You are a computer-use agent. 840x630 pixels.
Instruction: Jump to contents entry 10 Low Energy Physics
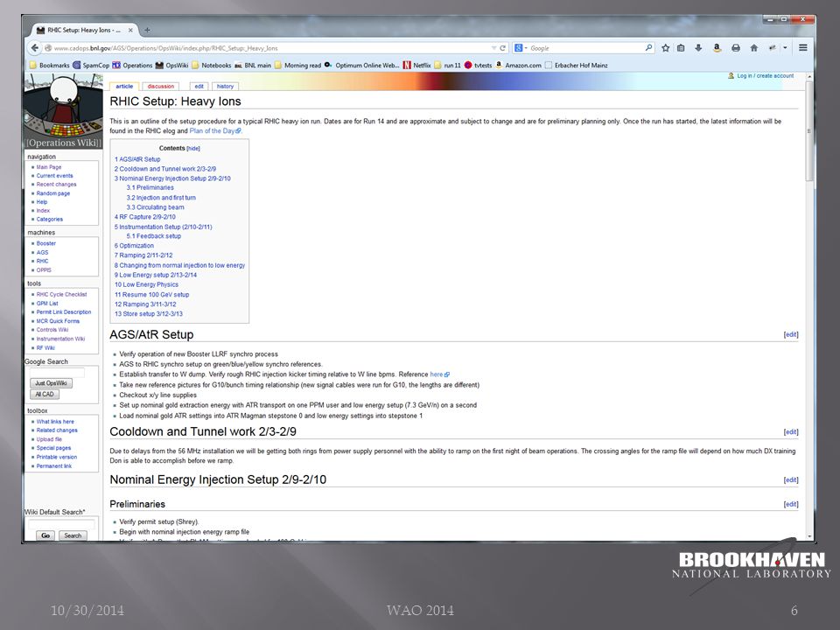[x=146, y=284]
